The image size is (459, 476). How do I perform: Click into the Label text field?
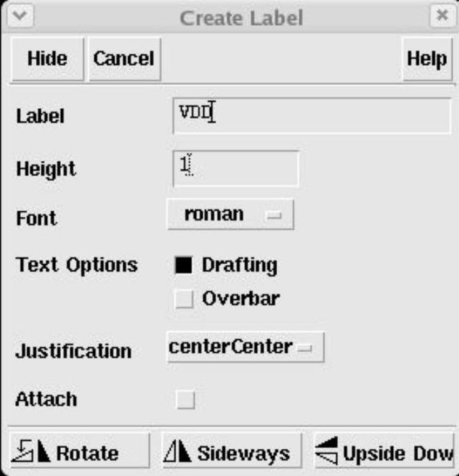click(312, 116)
